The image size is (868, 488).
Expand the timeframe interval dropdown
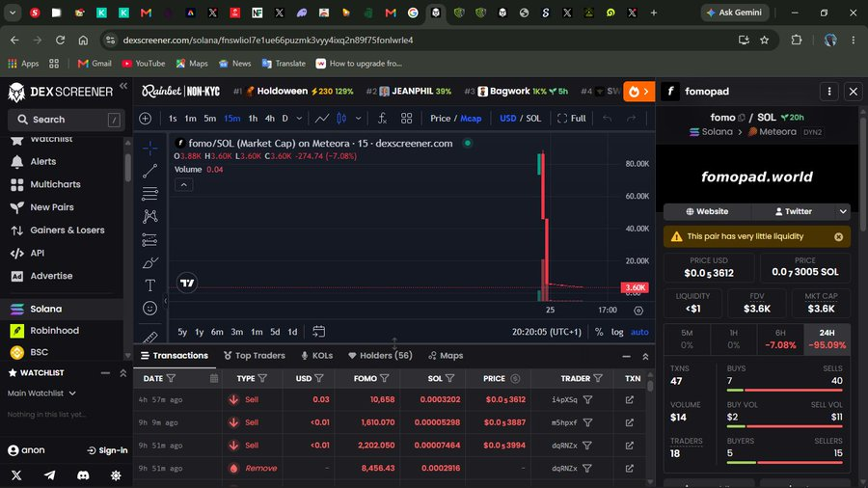pos(299,119)
